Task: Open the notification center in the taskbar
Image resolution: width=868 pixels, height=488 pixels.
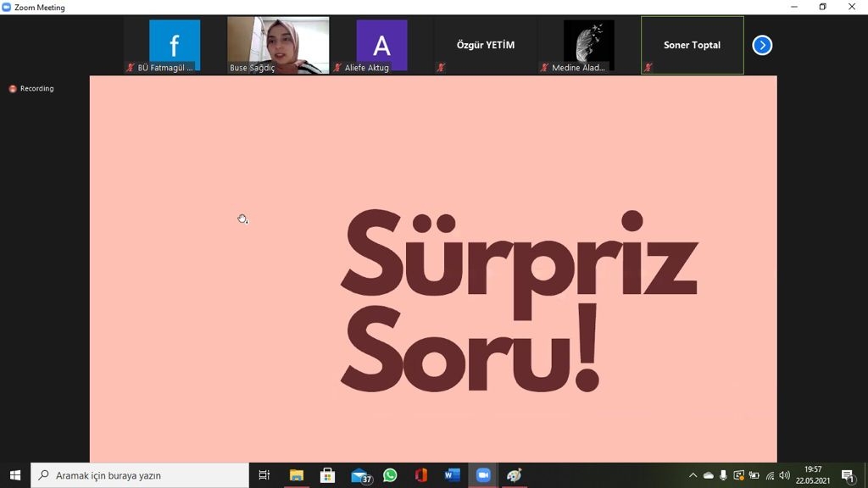Action: (x=848, y=475)
